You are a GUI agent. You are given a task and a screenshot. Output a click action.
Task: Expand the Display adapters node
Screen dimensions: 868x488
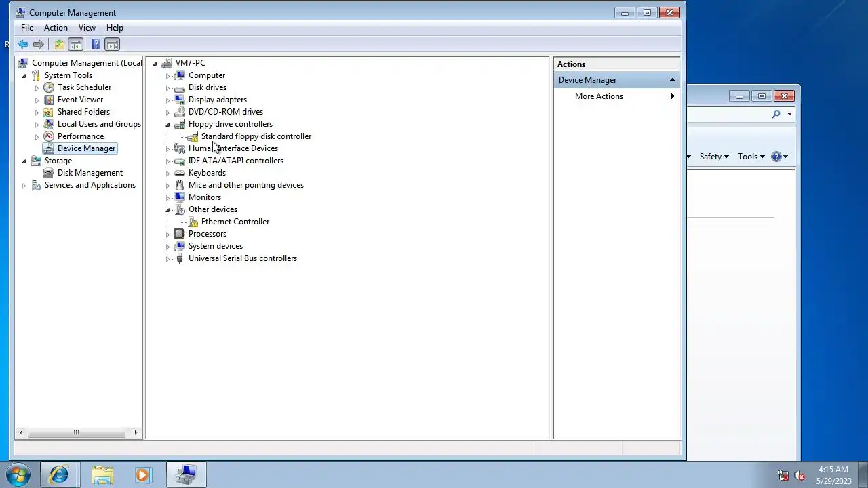point(167,100)
